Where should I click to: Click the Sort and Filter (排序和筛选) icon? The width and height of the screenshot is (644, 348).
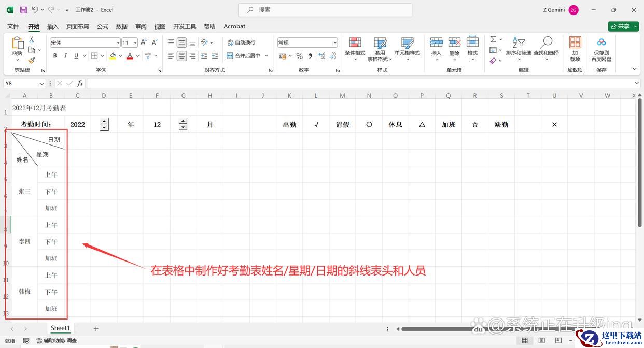(518, 44)
